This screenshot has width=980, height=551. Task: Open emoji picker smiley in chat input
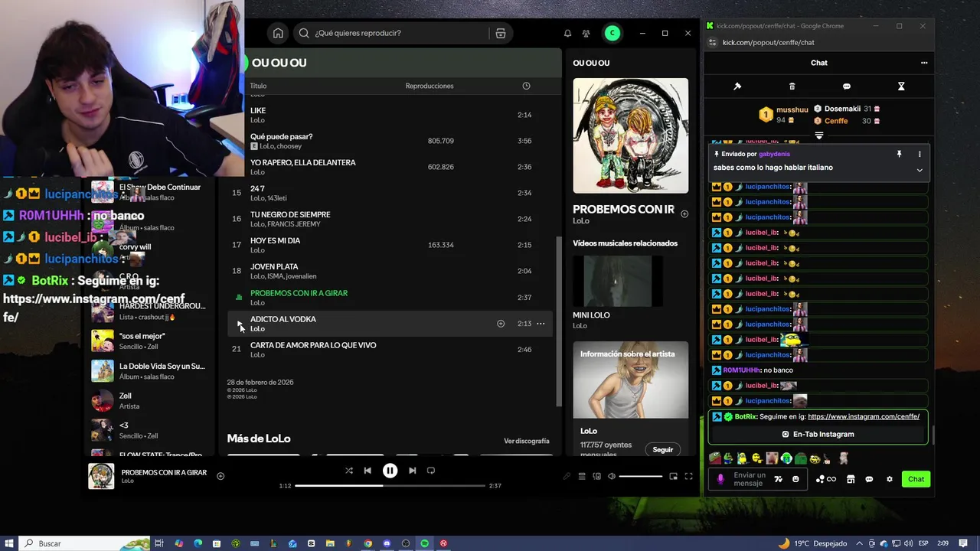click(795, 479)
